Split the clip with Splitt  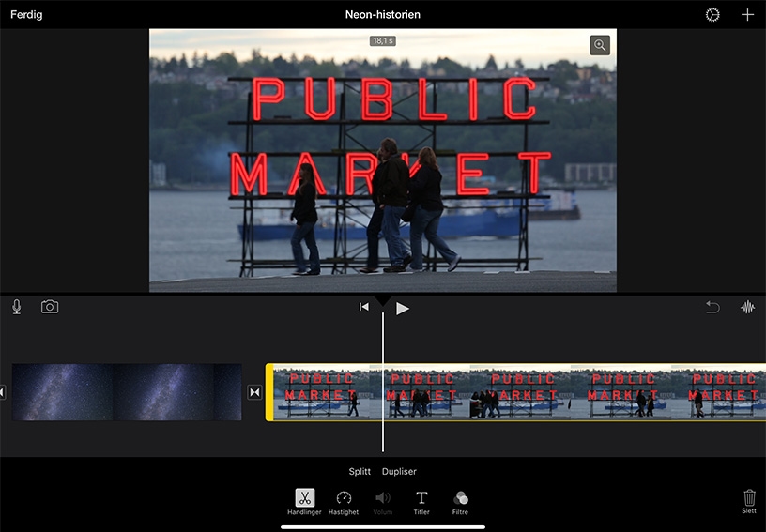pos(360,471)
